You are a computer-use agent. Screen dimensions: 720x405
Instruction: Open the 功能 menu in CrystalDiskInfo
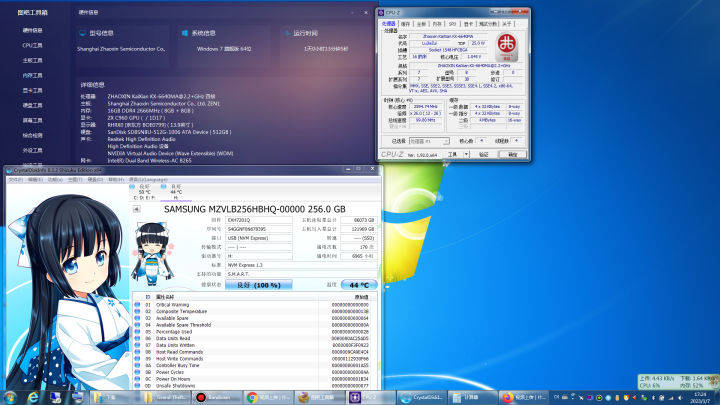(x=55, y=180)
